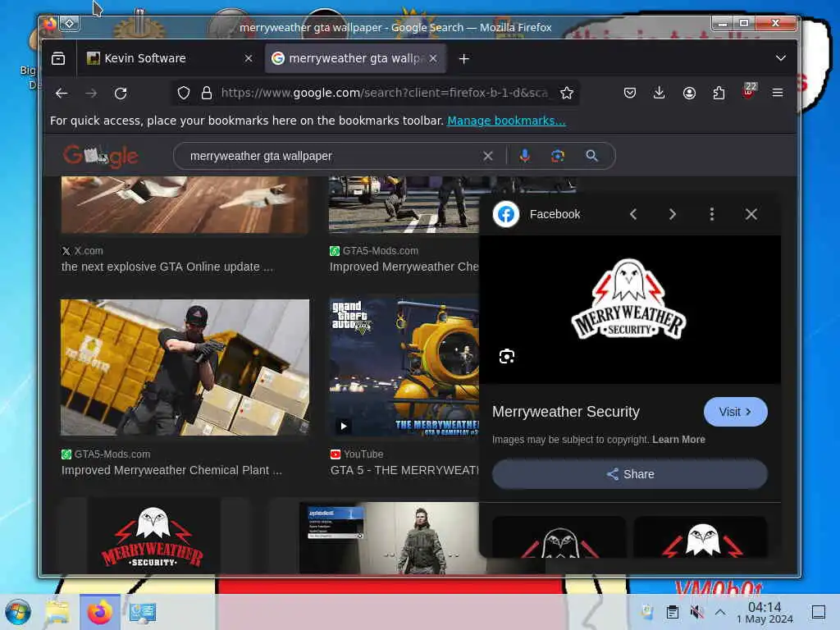Open the Learn More copyright link

point(678,440)
